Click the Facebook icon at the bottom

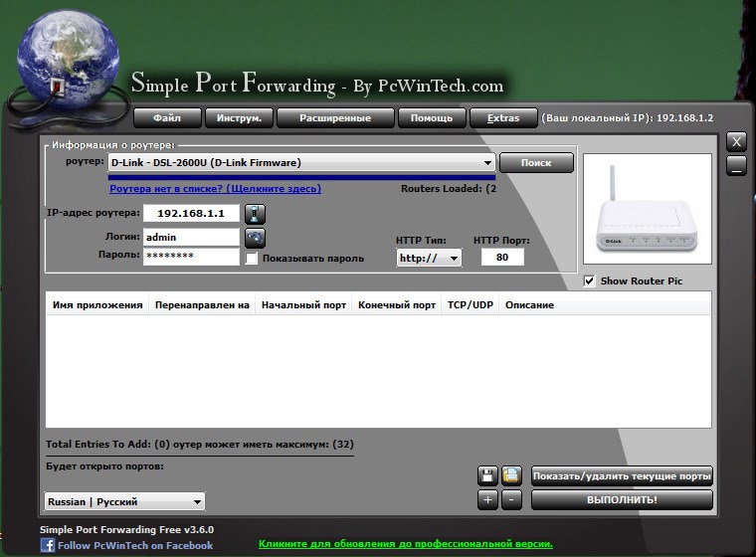(x=47, y=545)
